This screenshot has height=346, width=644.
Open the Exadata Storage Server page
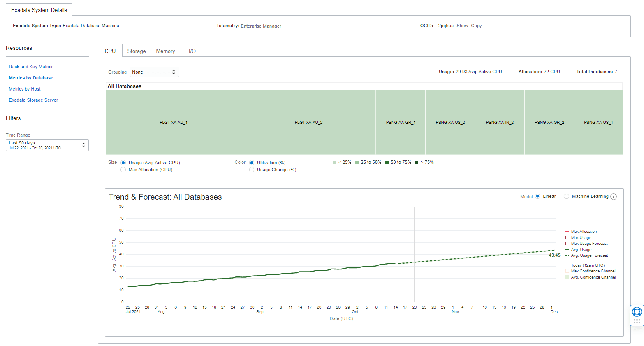33,100
